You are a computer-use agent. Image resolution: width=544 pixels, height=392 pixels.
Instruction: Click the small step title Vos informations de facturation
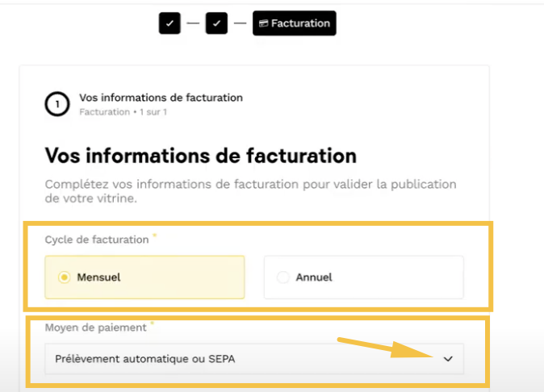(161, 98)
